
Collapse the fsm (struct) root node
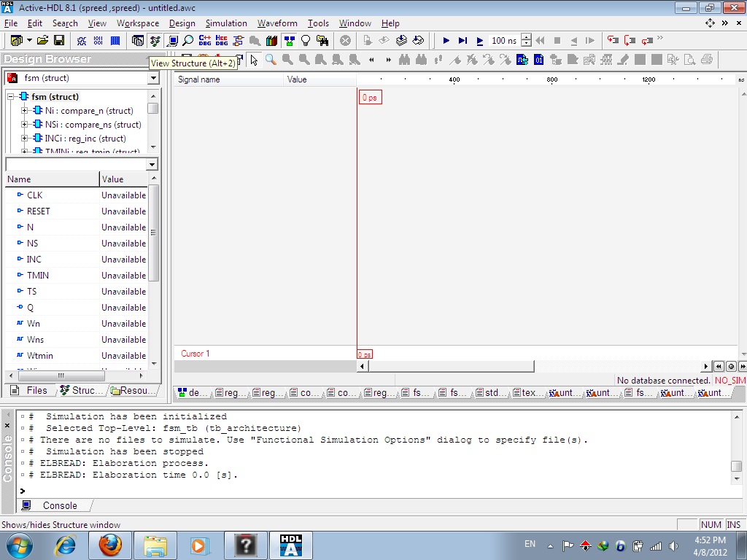coord(11,97)
